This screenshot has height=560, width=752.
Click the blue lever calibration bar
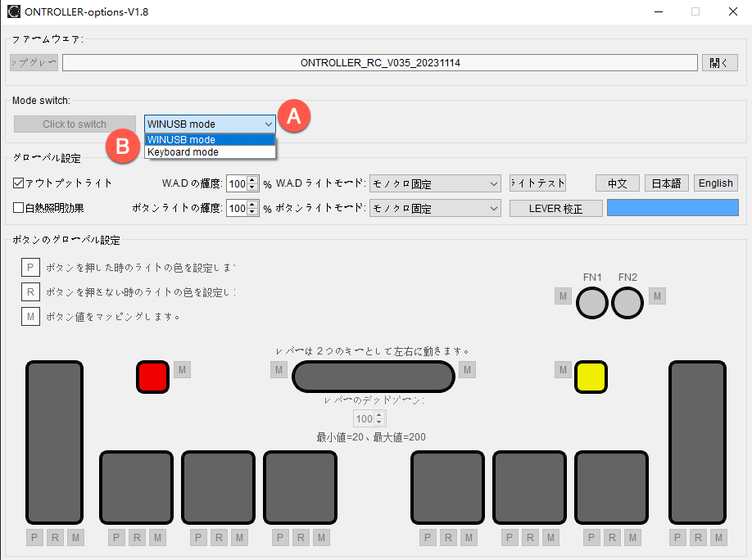[673, 208]
